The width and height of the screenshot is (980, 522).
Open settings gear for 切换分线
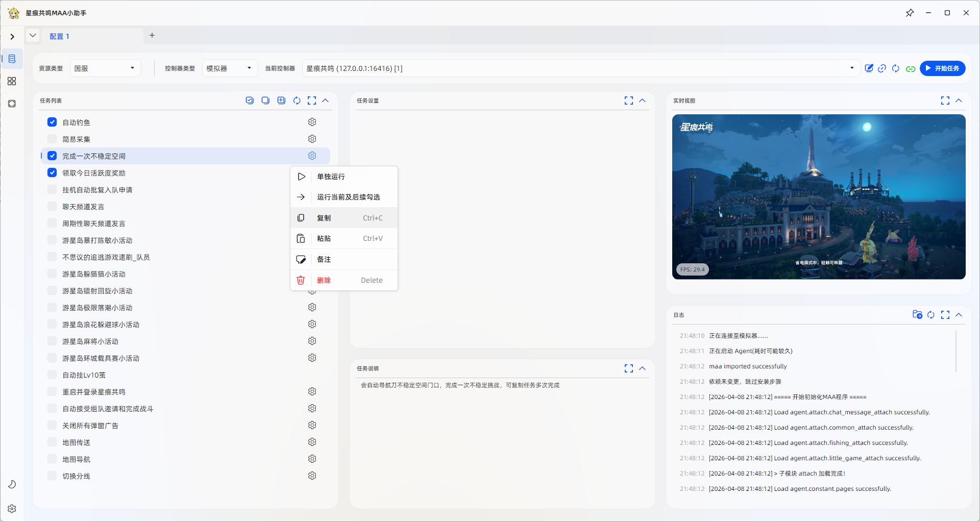tap(312, 476)
